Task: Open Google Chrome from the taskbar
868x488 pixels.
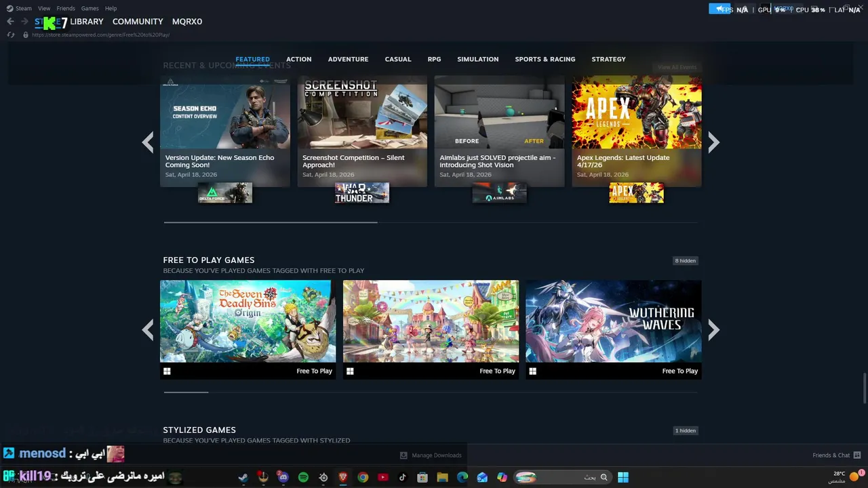Action: [363, 477]
